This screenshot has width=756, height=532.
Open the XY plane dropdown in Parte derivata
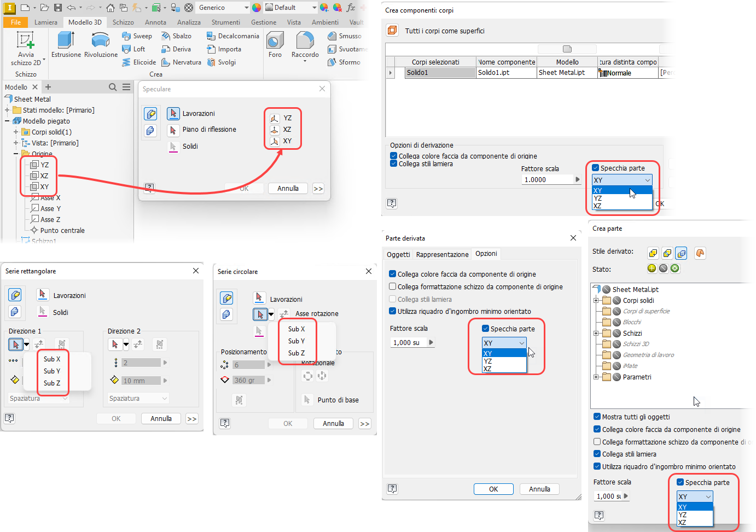tap(504, 343)
